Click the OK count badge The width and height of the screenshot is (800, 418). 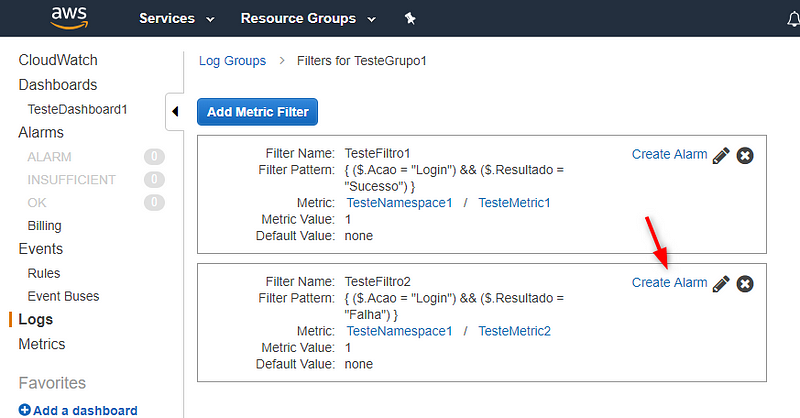coord(154,202)
